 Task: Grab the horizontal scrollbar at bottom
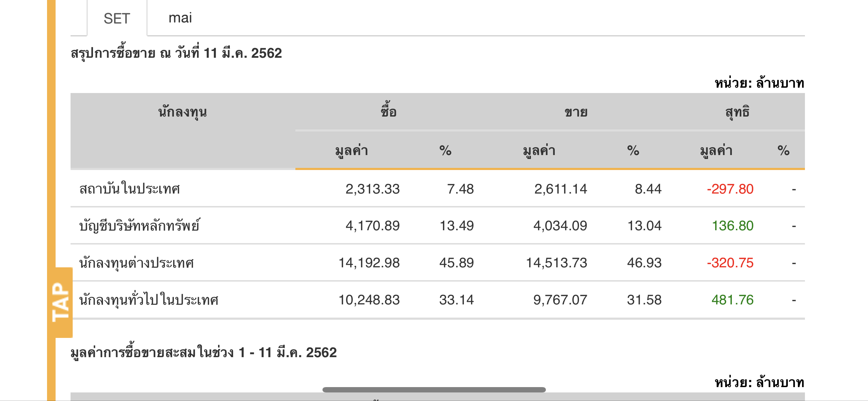(x=434, y=390)
